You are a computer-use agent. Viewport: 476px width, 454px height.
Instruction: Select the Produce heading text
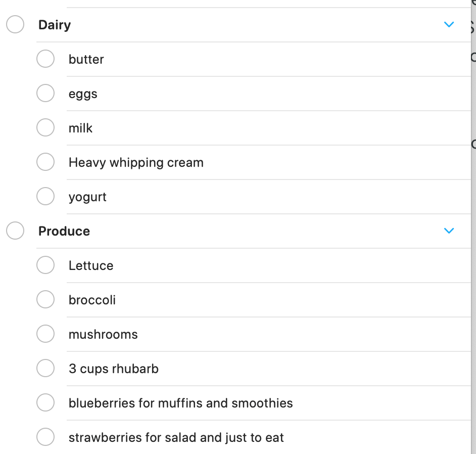[64, 232]
